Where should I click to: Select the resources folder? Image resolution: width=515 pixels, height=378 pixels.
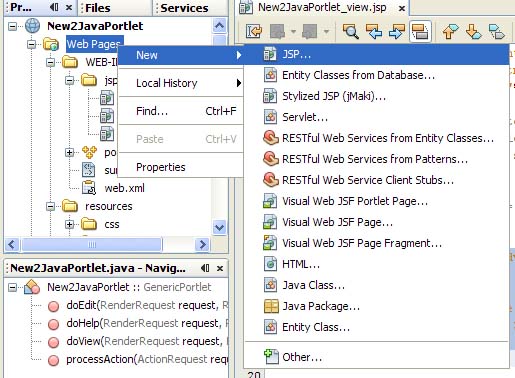tap(109, 206)
